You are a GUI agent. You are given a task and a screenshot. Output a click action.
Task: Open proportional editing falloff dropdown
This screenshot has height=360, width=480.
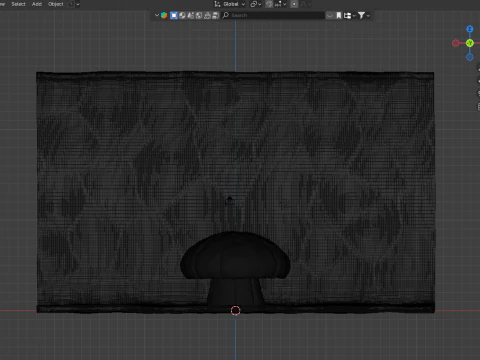tap(305, 4)
